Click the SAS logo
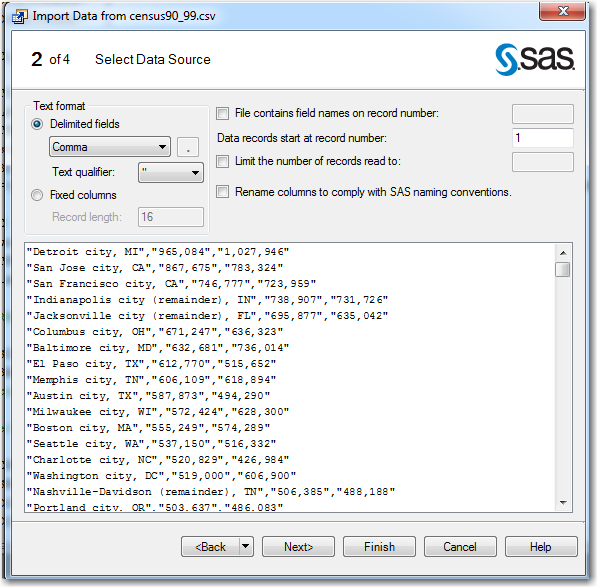The image size is (597, 587). click(x=535, y=59)
